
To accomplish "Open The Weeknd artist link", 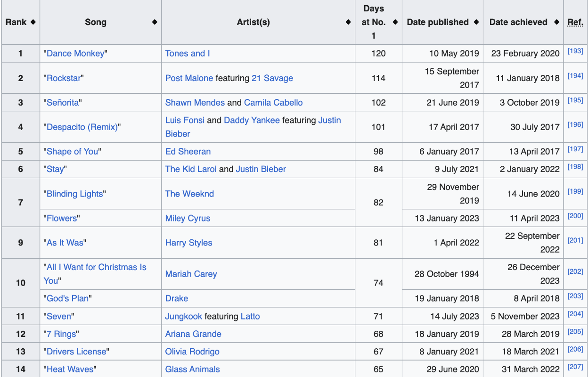I will (189, 194).
